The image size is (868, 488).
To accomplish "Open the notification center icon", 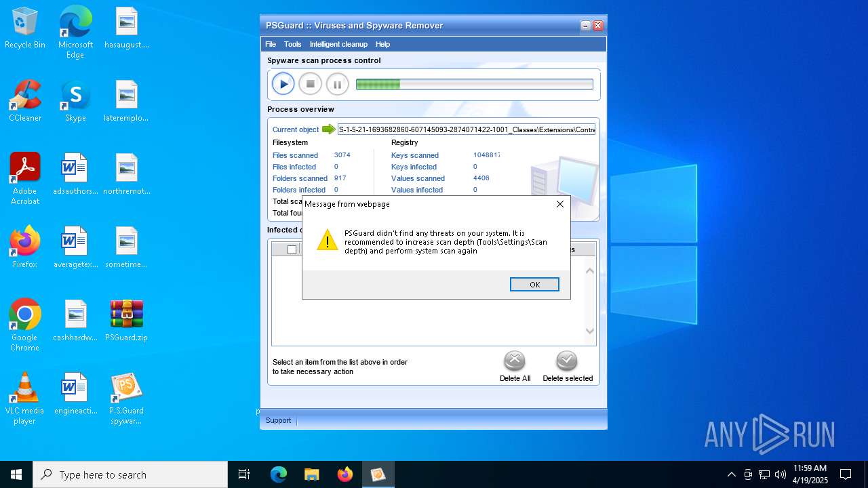I will click(x=846, y=474).
